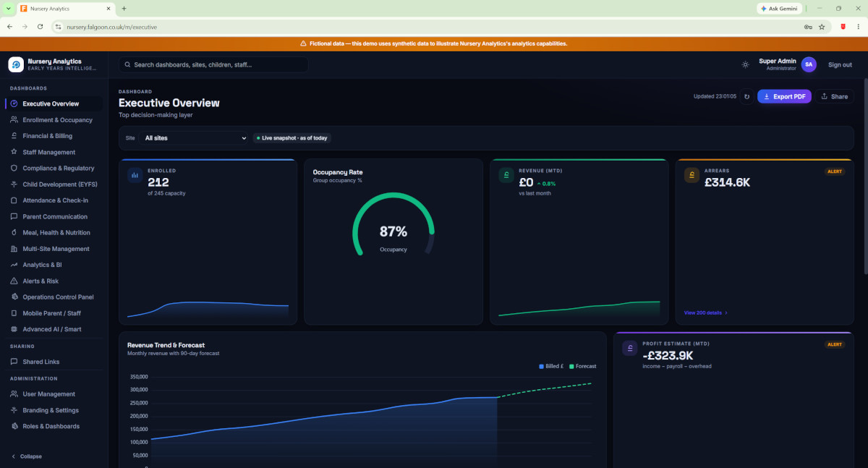Image resolution: width=868 pixels, height=468 pixels.
Task: Click the Roles & Dashboards icon
Action: 14,426
